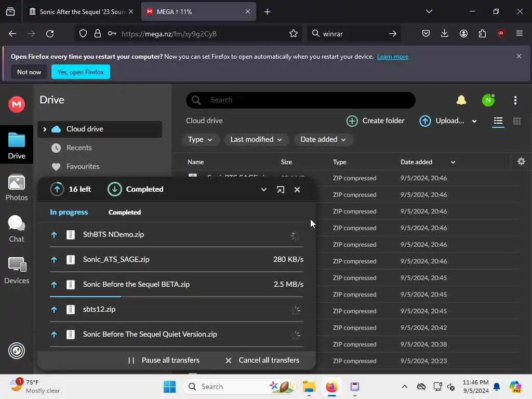The width and height of the screenshot is (532, 399).
Task: Open Firefox account icon
Action: (x=463, y=33)
